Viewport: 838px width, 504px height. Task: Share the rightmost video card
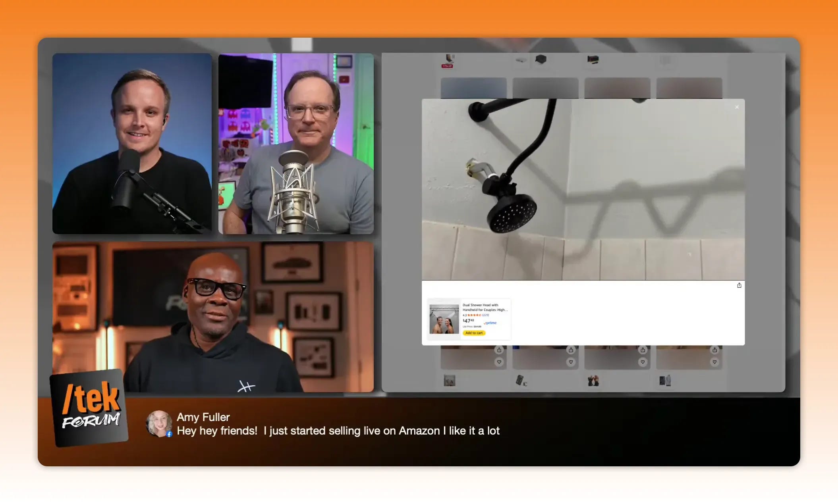point(714,350)
